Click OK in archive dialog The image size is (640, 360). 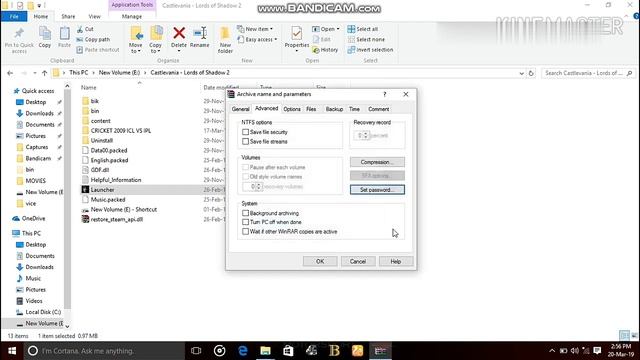click(320, 261)
